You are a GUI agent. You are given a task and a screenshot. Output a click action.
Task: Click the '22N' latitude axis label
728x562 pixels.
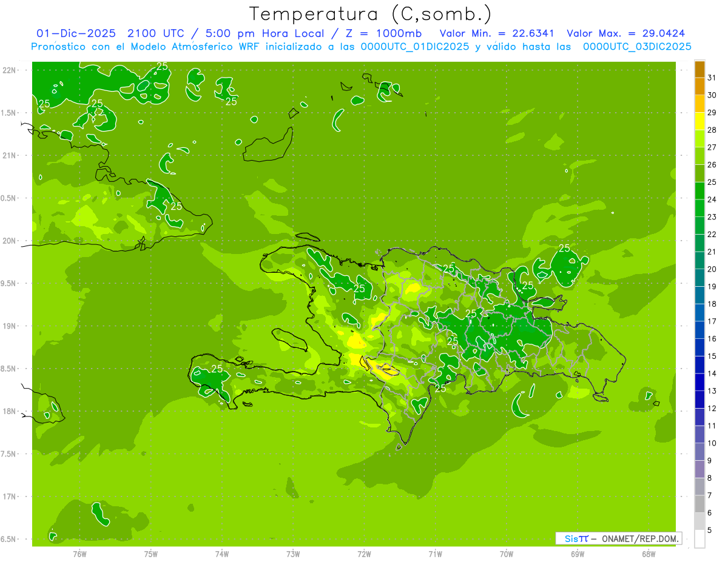click(9, 70)
